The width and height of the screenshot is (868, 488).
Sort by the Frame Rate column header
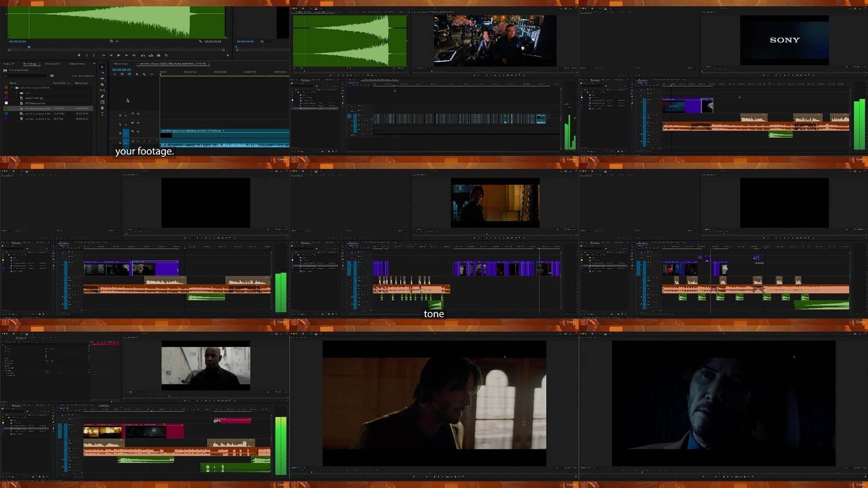tap(60, 83)
